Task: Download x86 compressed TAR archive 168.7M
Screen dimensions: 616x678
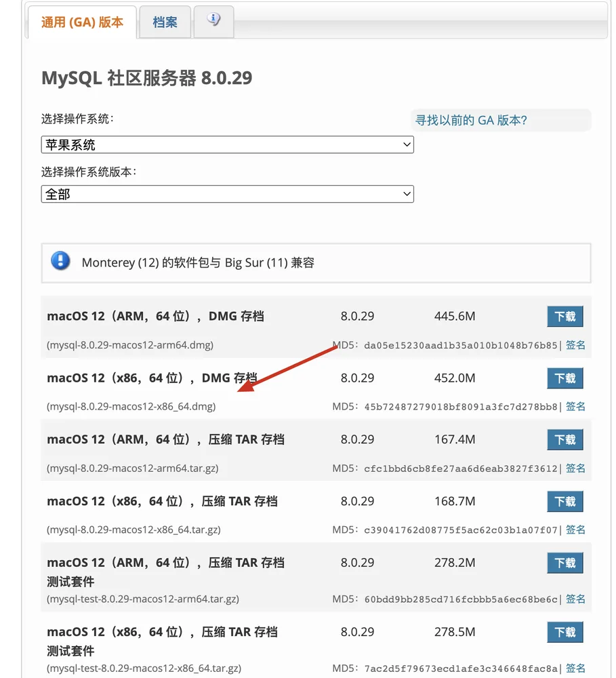Action: (565, 502)
